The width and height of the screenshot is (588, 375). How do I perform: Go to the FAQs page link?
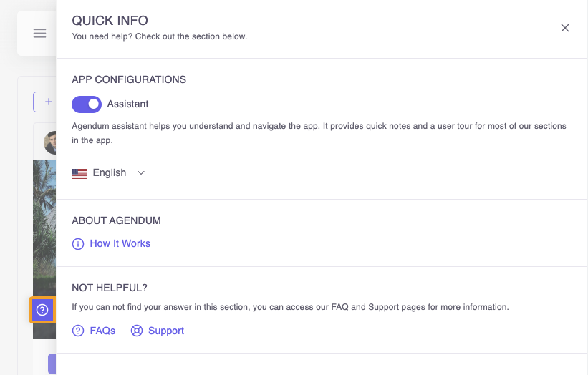(x=102, y=331)
